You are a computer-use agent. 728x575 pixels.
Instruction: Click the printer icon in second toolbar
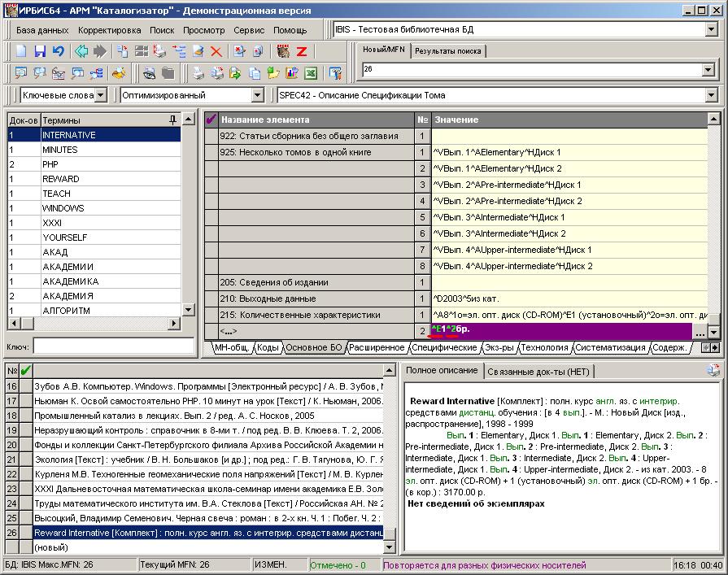click(198, 73)
